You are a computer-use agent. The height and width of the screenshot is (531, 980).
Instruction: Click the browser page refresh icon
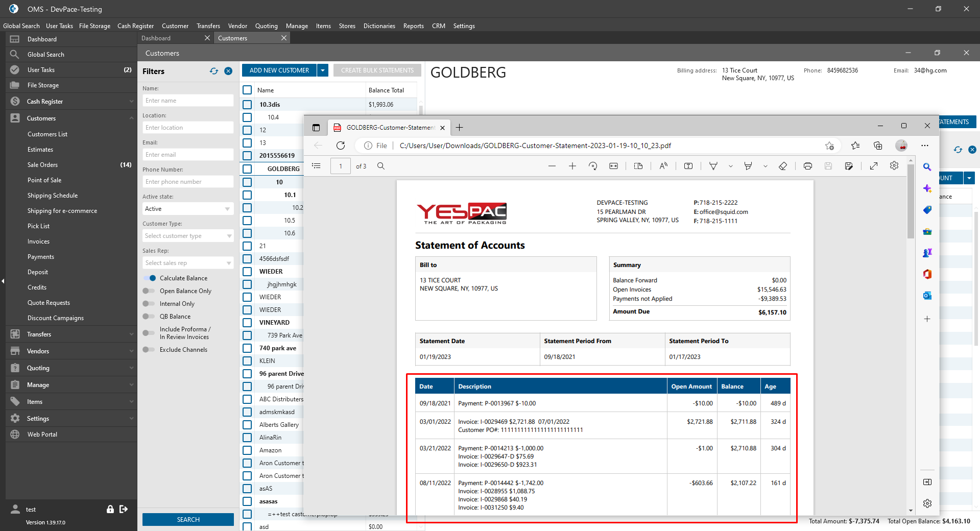341,146
